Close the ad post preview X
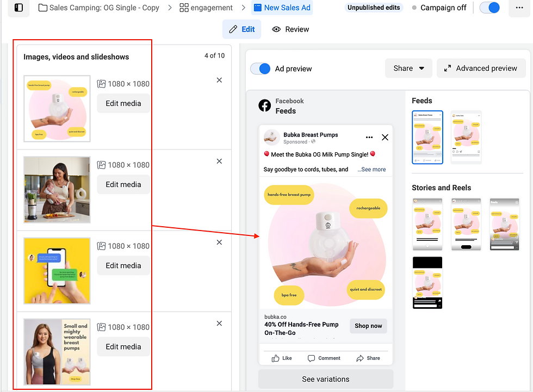533x392 pixels. tap(385, 137)
